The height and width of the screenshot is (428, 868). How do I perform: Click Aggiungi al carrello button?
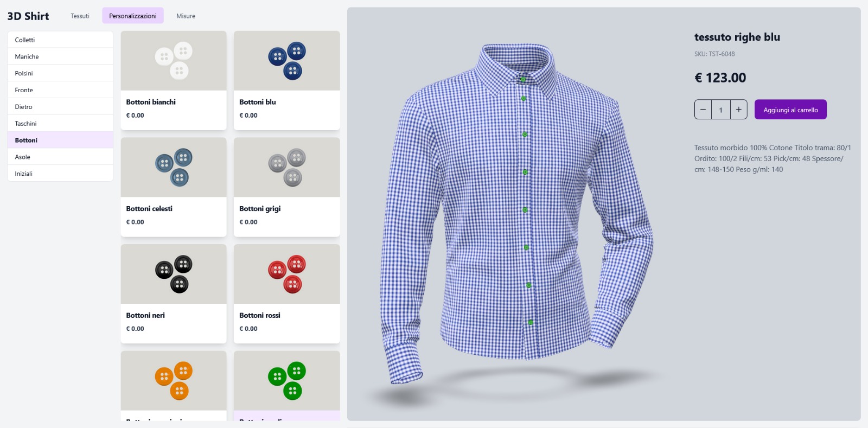click(x=790, y=110)
